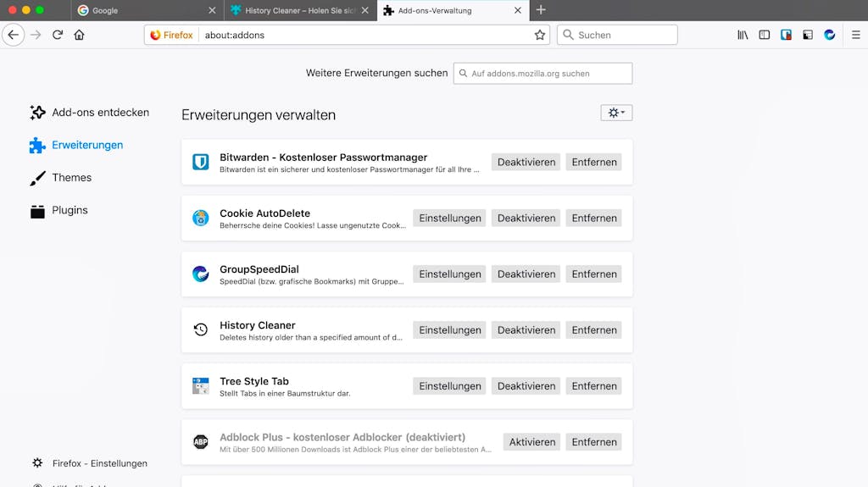The width and height of the screenshot is (868, 487).
Task: Close the Add-ons-Verwaltung tab
Action: coord(518,10)
